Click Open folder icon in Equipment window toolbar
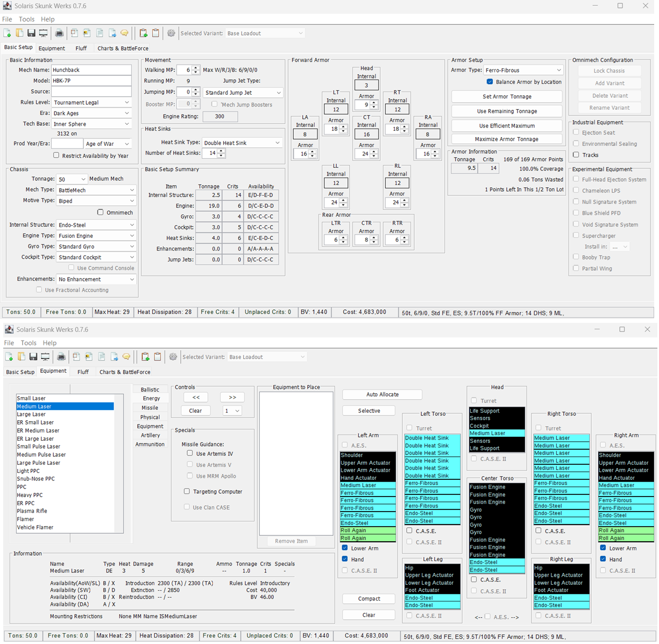 coord(21,357)
